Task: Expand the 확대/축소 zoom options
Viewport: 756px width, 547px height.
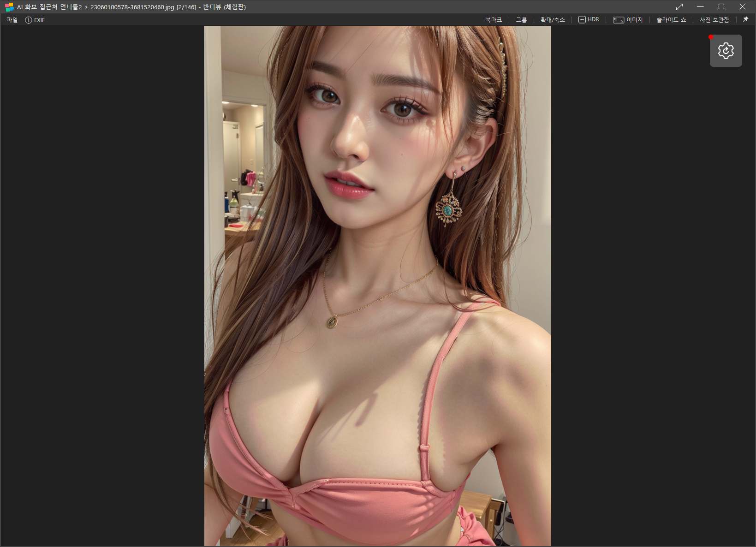Action: click(x=552, y=20)
